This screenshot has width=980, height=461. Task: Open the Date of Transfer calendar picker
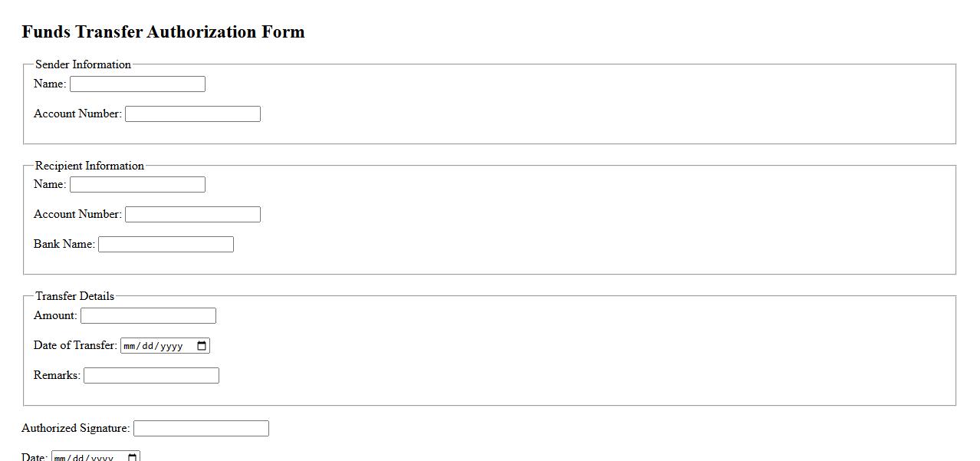202,346
